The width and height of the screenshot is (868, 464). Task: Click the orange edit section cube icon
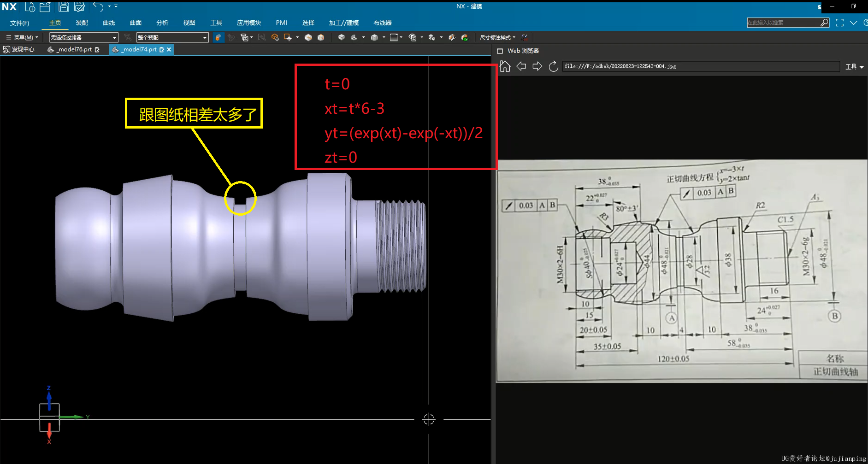(x=321, y=37)
